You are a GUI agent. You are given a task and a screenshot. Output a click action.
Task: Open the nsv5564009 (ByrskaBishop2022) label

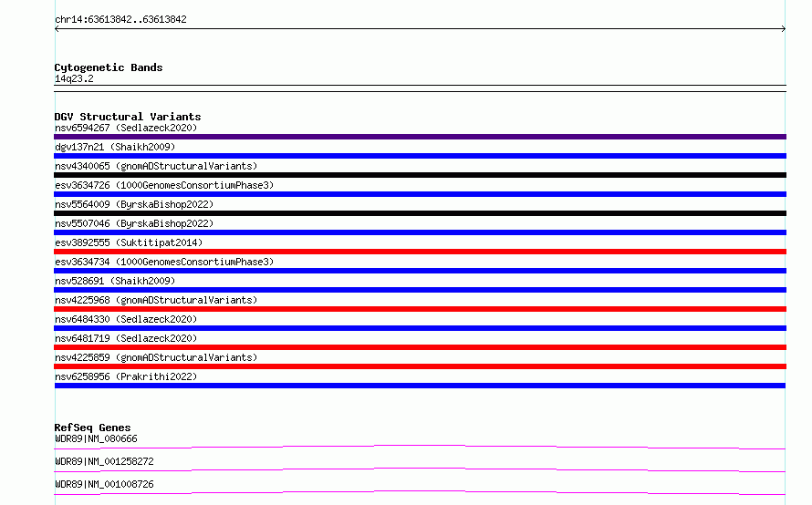[x=134, y=204]
